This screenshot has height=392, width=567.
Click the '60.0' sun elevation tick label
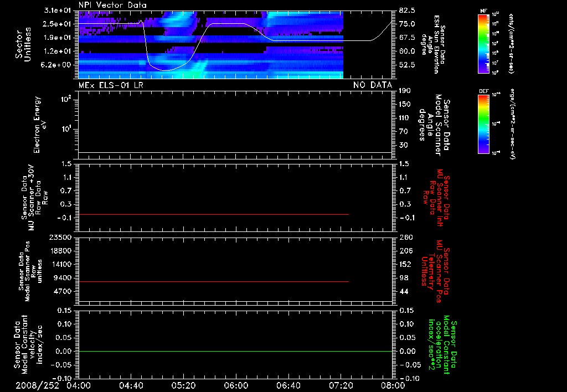click(x=407, y=51)
